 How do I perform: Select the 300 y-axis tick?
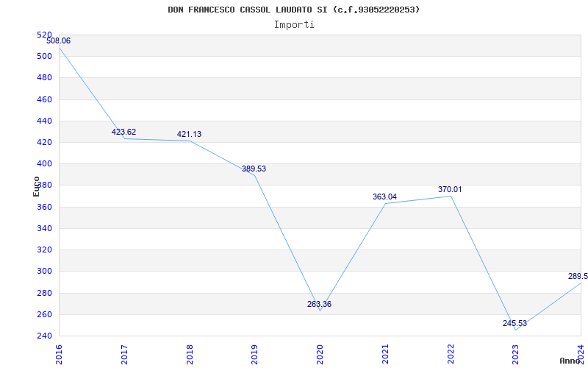point(44,271)
